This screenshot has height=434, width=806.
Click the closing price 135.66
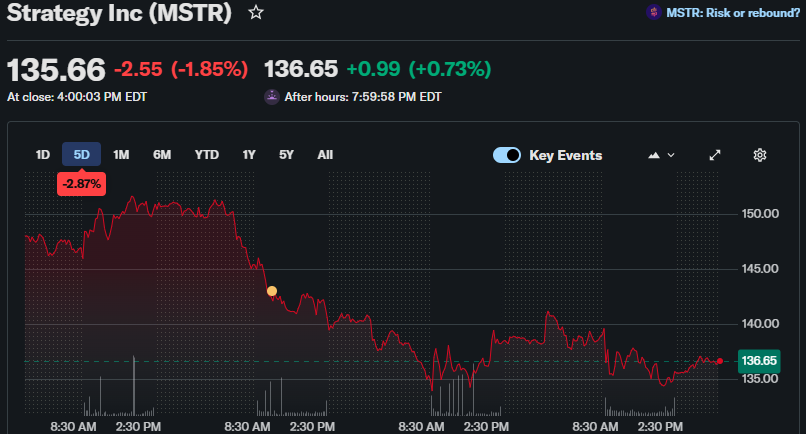[56, 70]
